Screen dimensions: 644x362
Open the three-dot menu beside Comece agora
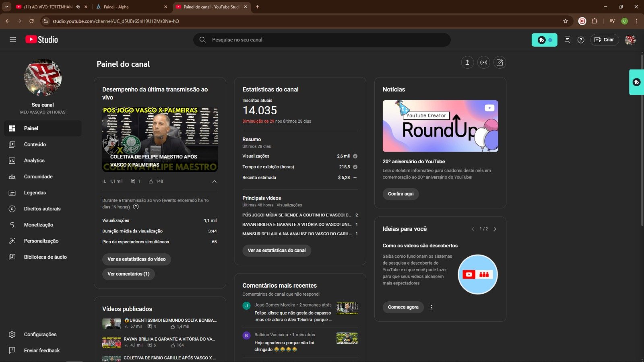[431, 307]
